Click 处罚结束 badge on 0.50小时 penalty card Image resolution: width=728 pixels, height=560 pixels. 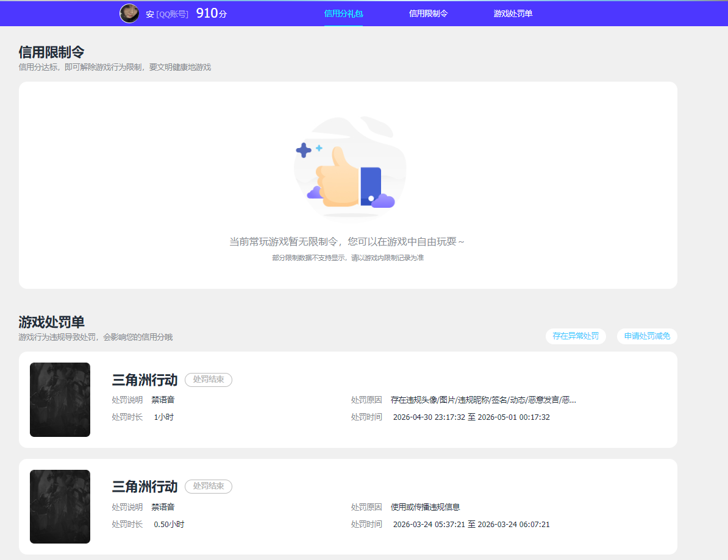pos(209,486)
